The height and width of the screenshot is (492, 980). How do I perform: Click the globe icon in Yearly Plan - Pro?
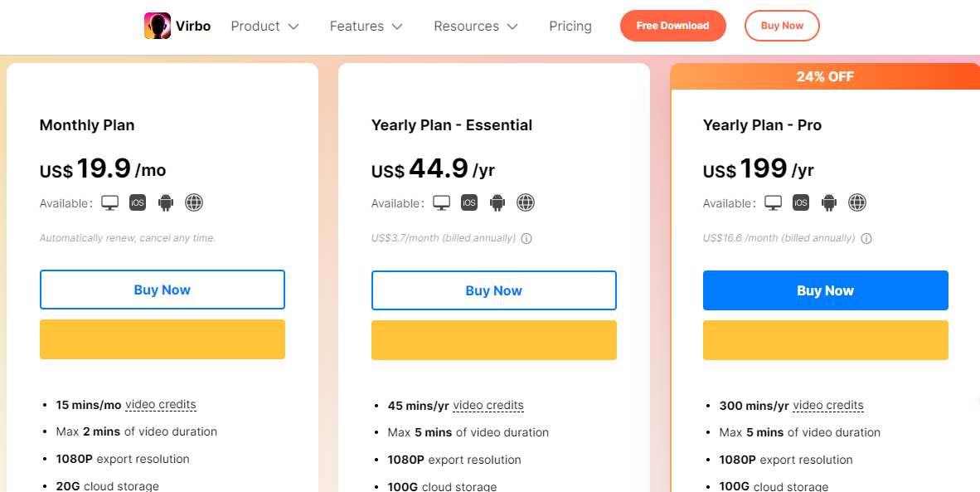coord(857,202)
